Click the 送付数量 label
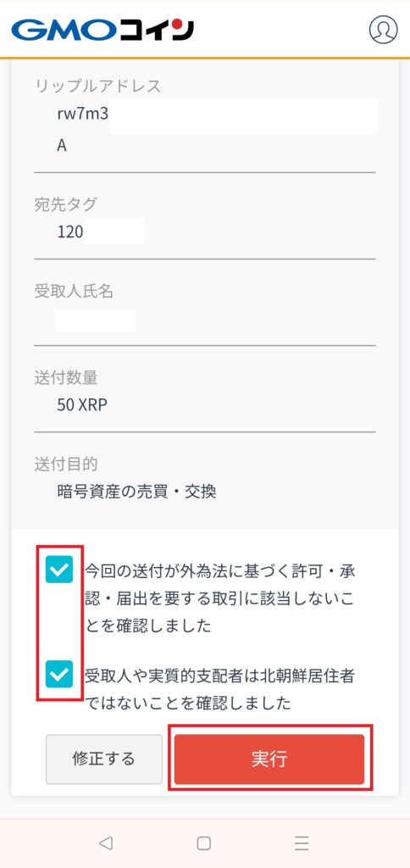Viewport: 410px width, 868px height. point(66,377)
